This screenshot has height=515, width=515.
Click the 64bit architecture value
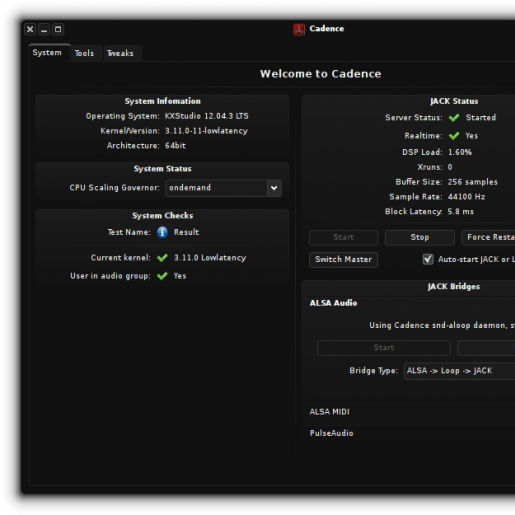(x=175, y=146)
